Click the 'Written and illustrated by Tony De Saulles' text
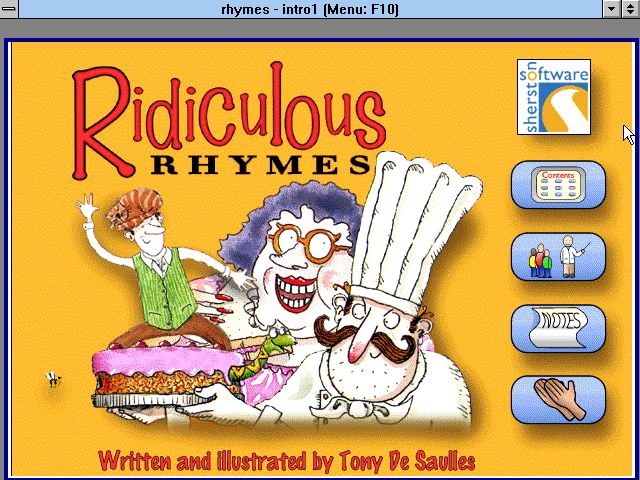640x480 pixels. click(x=287, y=461)
